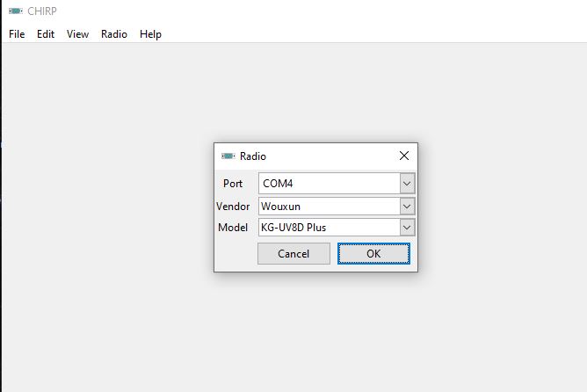
Task: Cancel the radio selection dialog
Action: [x=293, y=254]
